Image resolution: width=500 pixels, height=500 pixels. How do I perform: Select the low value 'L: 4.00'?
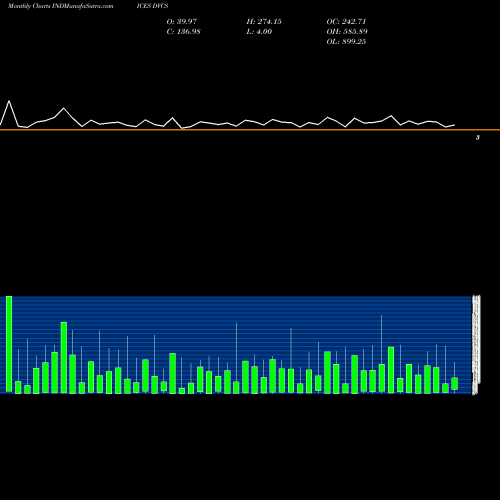(x=259, y=32)
